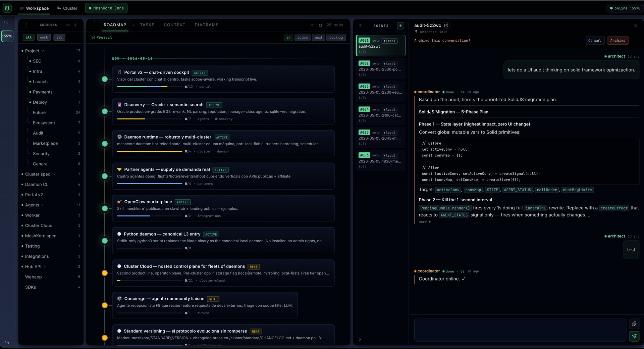644x349 pixels.
Task: Click the Cluster Cloud timeline marker
Action: point(105,273)
